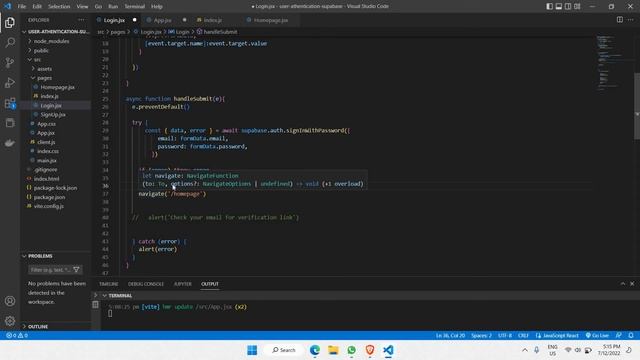The image size is (640, 360).
Task: Open notifications bell in status bar
Action: [631, 335]
